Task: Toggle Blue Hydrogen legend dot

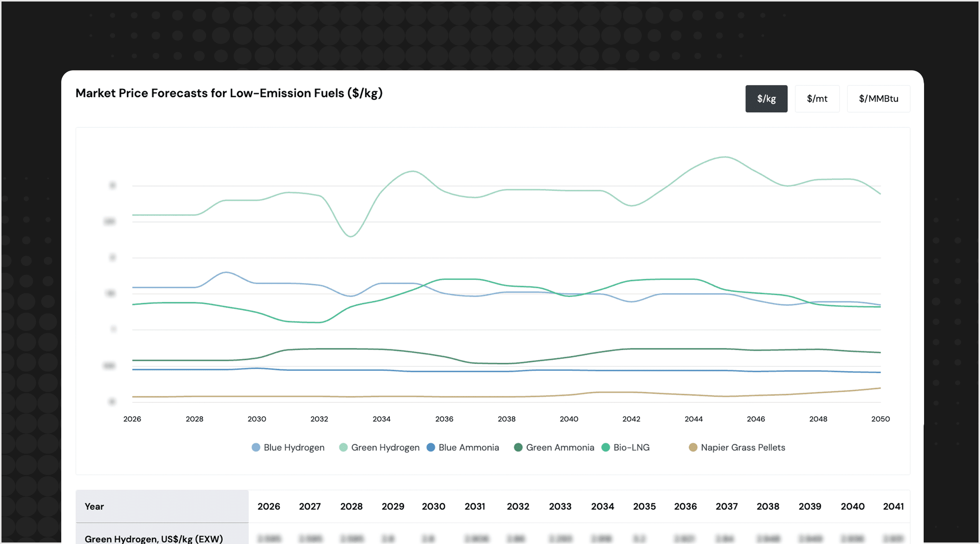Action: pos(256,447)
